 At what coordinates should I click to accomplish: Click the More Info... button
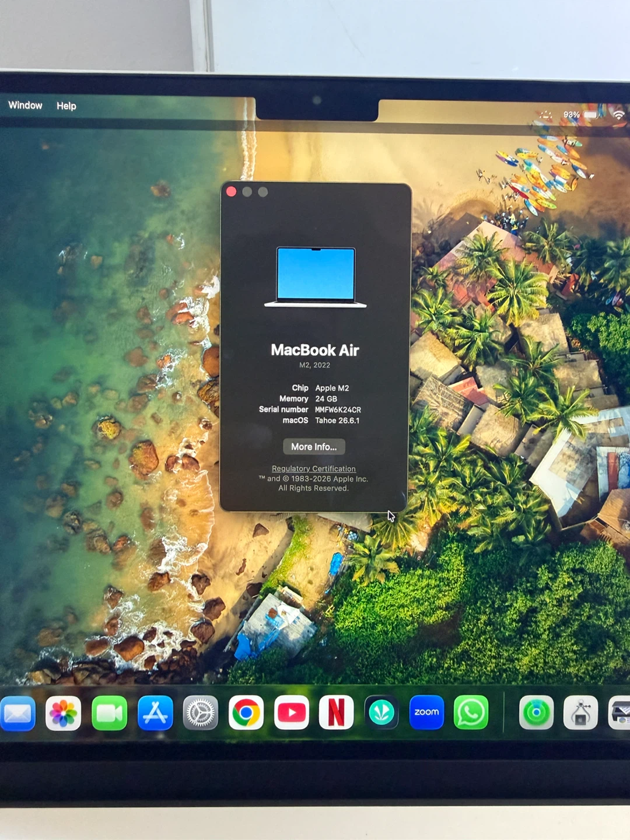click(x=314, y=447)
